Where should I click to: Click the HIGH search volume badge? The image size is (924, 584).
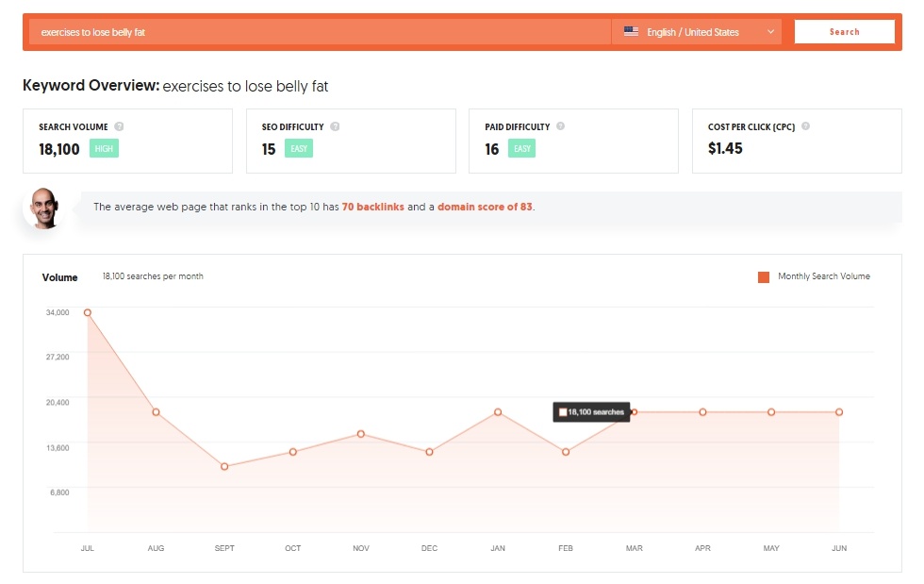coord(104,149)
